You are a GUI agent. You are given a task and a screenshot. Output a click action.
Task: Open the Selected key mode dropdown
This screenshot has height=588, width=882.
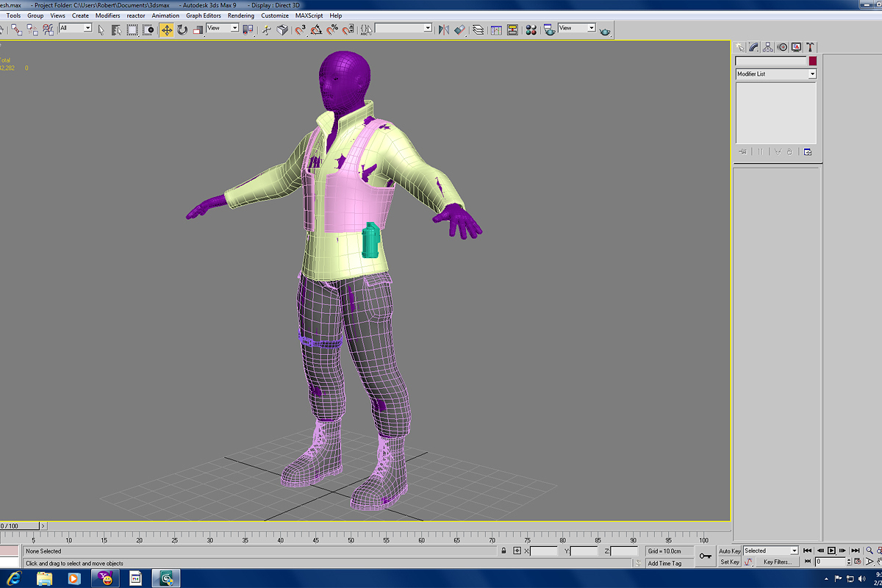(771, 551)
